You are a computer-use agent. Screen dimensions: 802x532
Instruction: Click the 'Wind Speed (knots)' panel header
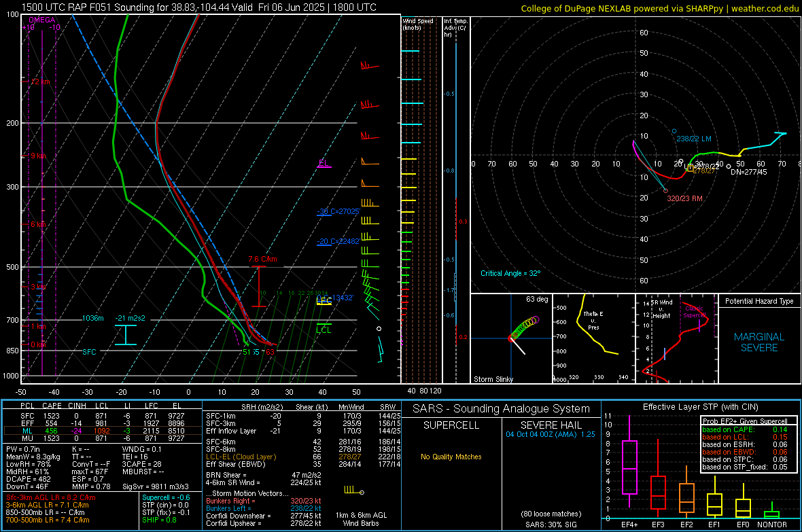(x=418, y=24)
